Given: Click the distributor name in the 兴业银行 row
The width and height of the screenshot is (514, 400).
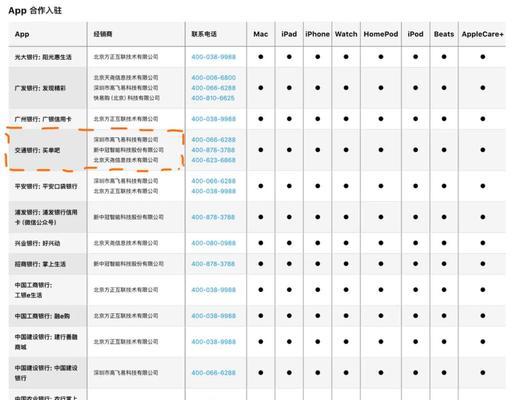Looking at the screenshot, I should [x=126, y=243].
